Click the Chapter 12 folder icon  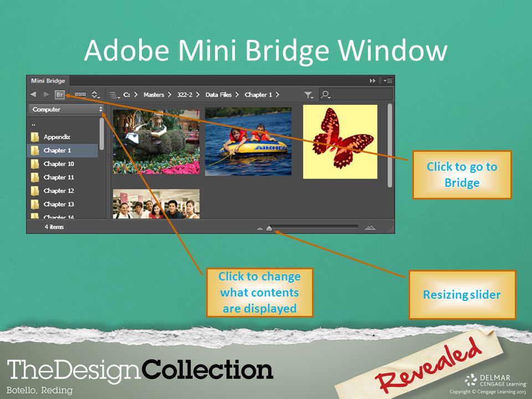click(34, 191)
